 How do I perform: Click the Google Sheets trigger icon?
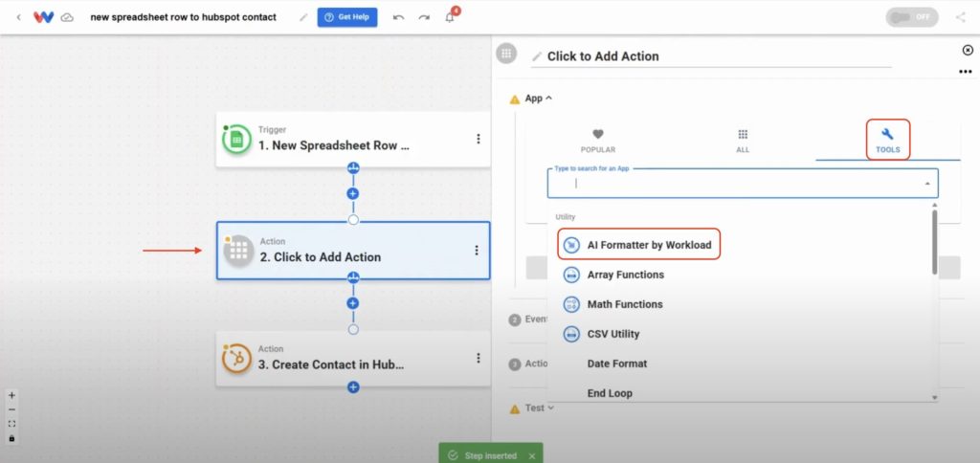click(236, 140)
